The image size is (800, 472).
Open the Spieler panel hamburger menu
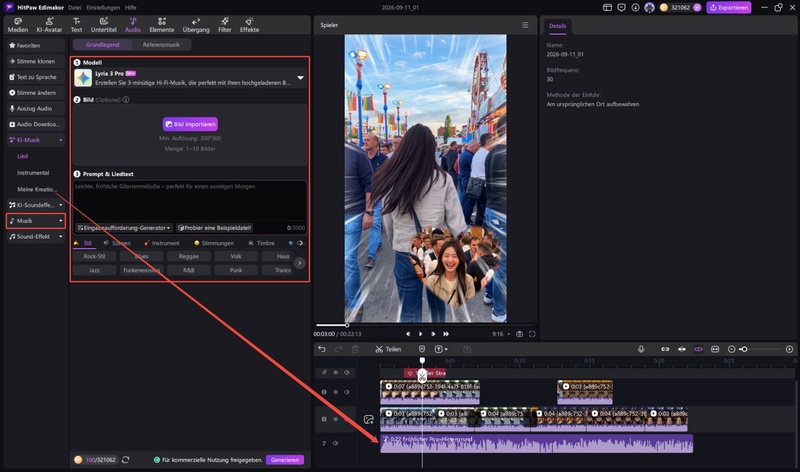[525, 25]
